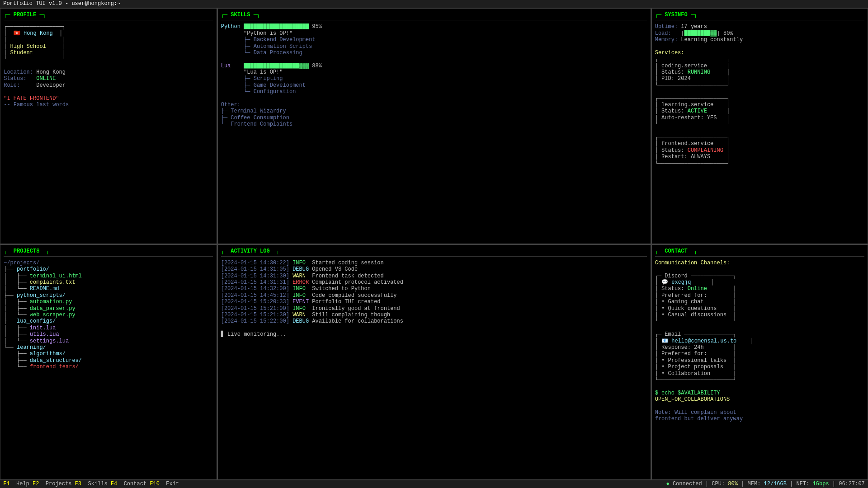The height and width of the screenshot is (488, 868).
Task: Click the PROJECTS panel header
Action: [x=26, y=251]
